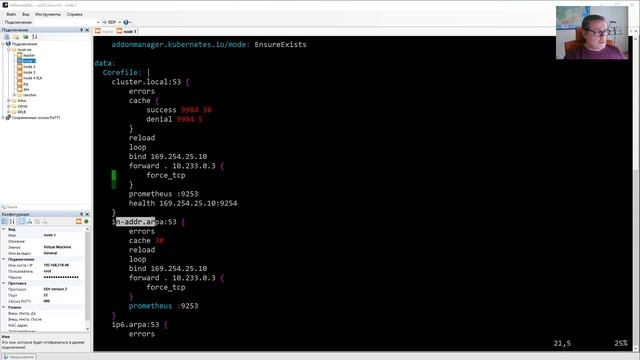Collapse the Протокол property section

(4, 283)
